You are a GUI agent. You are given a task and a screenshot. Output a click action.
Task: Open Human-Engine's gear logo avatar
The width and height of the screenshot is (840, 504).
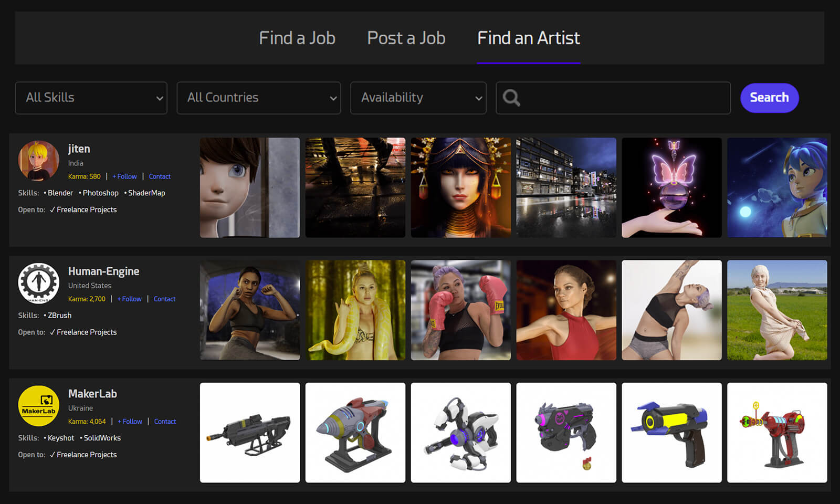click(x=39, y=283)
